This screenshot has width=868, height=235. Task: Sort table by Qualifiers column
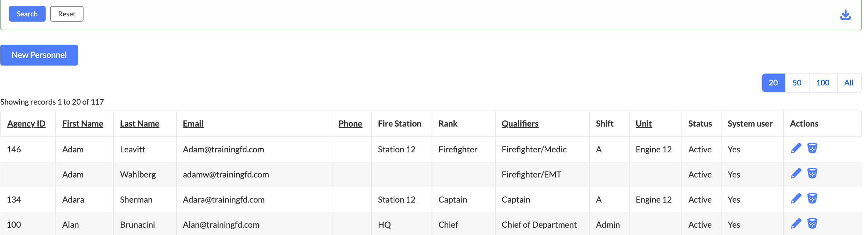point(520,124)
